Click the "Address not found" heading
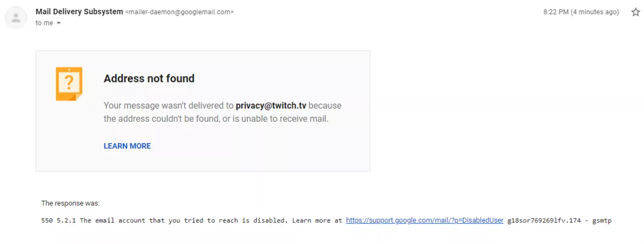The width and height of the screenshot is (644, 244). coord(149,78)
